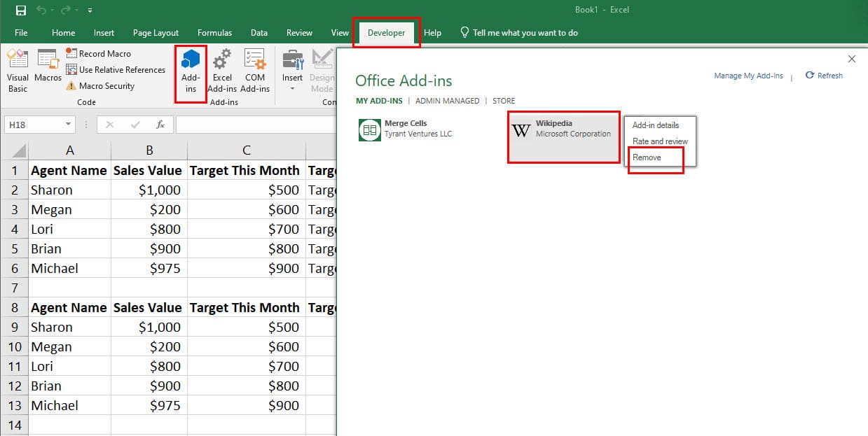Choose Rate and review from context menu
Screen dimensions: 868x436
(x=660, y=141)
